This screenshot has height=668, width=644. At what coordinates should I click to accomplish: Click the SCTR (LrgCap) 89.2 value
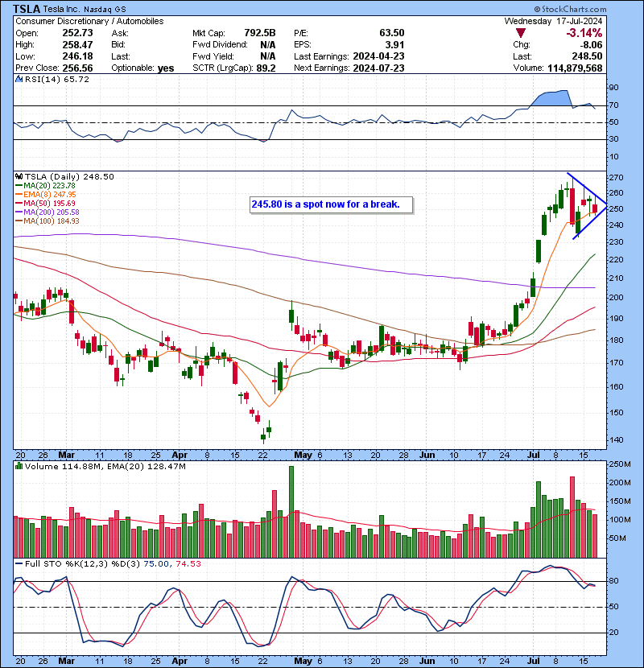pyautogui.click(x=266, y=68)
